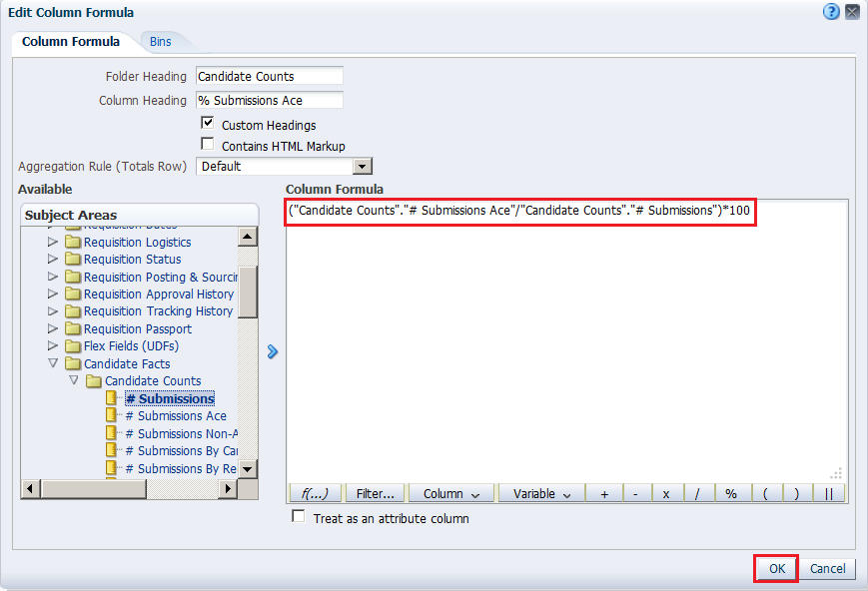Select the Requisition Passport folder icon
868x591 pixels.
click(73, 328)
